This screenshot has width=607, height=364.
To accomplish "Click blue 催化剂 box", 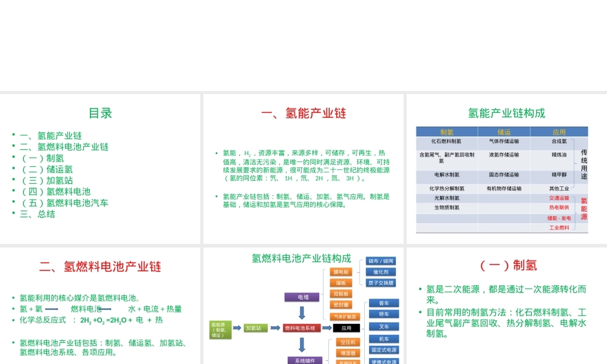I will tap(381, 272).
